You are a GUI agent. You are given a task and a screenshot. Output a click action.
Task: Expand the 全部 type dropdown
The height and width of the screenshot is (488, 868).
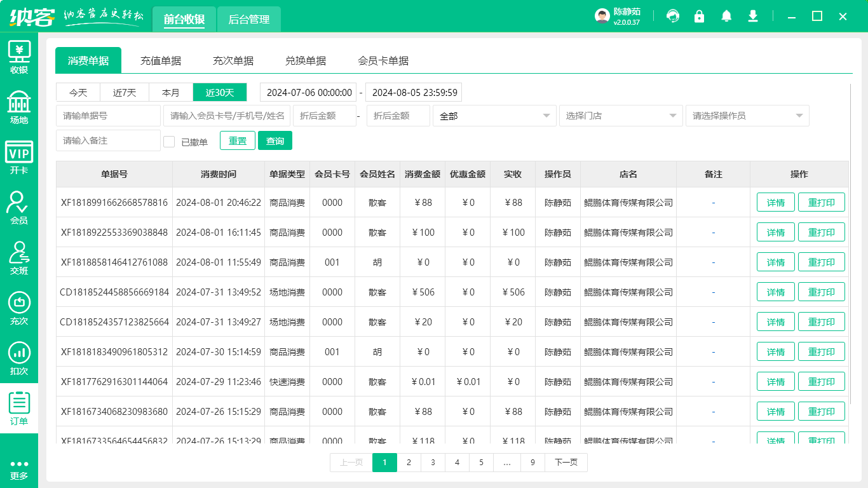coord(494,116)
